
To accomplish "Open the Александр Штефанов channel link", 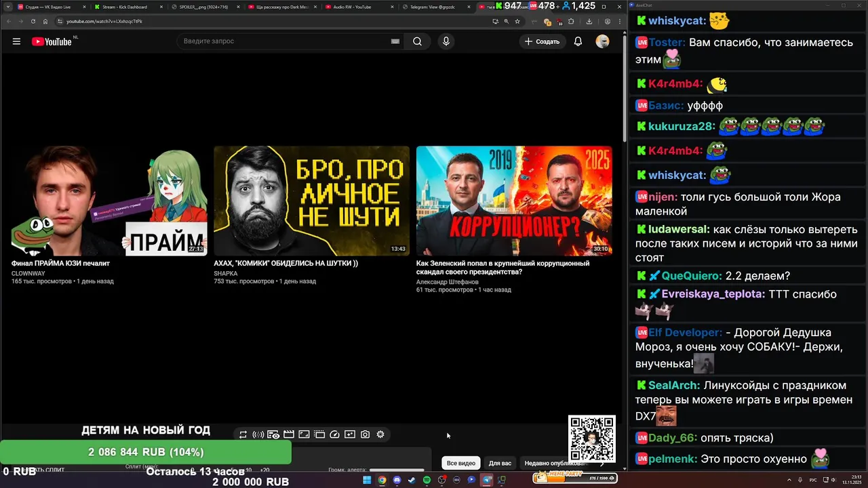I will 448,281.
